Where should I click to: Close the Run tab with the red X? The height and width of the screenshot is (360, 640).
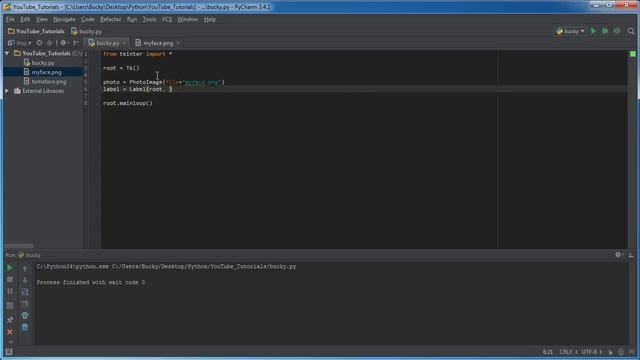10,332
